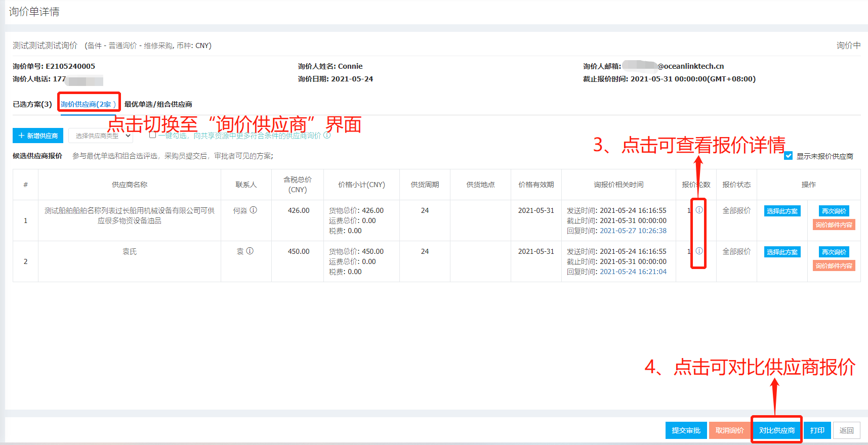Click the 价格小计(CNY) column header
The image size is (868, 445).
pyautogui.click(x=361, y=185)
